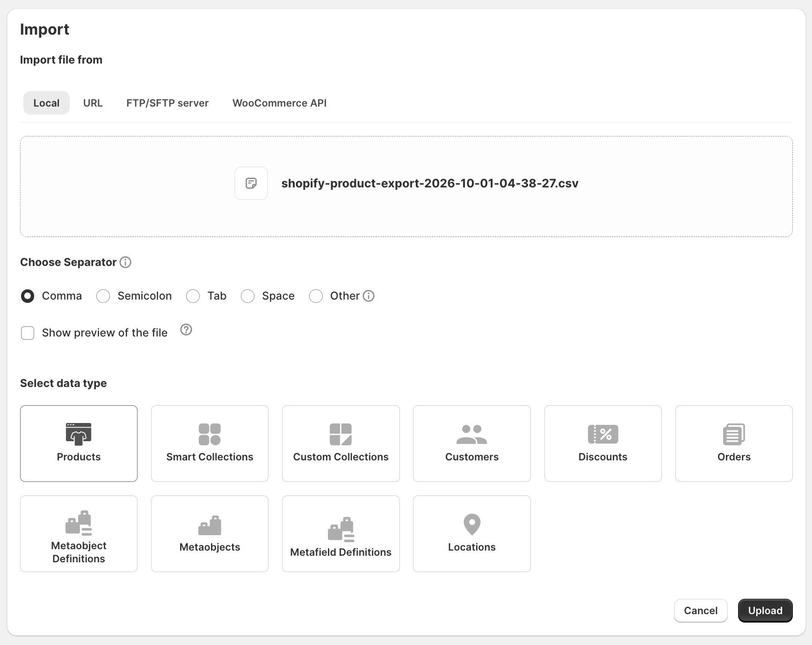Pick the Locations pin icon
Screen dimensions: 812x645
pyautogui.click(x=472, y=524)
